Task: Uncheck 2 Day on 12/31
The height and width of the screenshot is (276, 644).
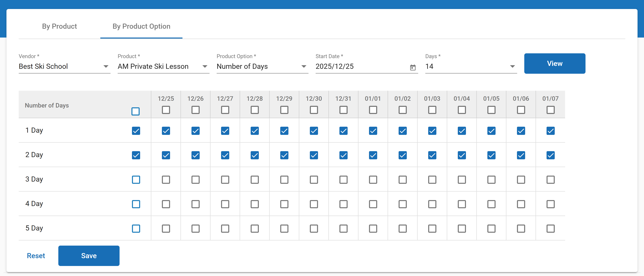Action: tap(343, 155)
